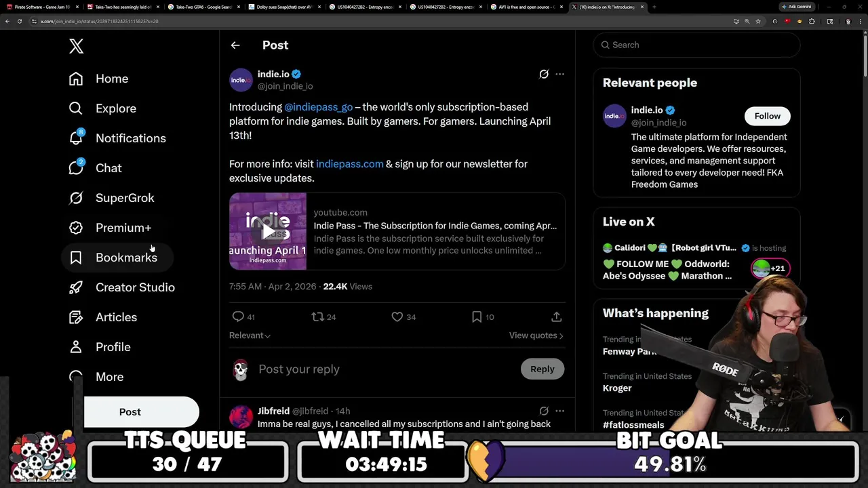Bookmark the post via bookmark icon
Image resolution: width=868 pixels, height=488 pixels.
tap(477, 317)
